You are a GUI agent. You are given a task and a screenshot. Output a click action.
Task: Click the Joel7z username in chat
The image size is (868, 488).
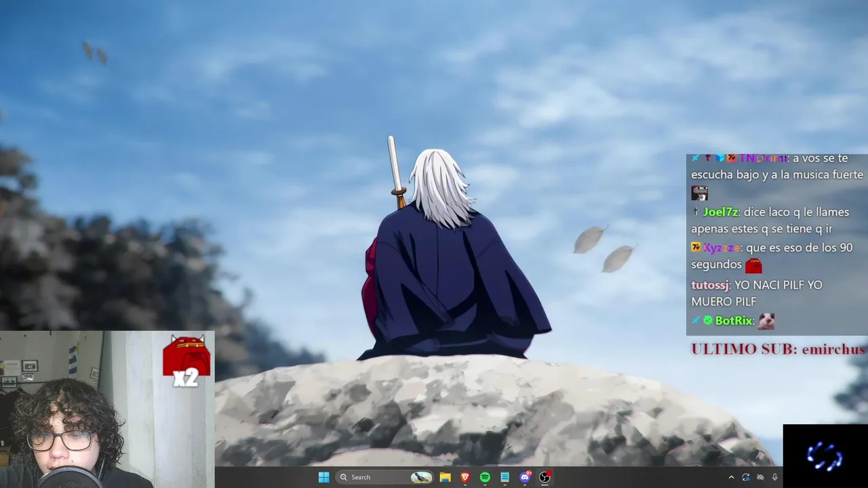[720, 212]
